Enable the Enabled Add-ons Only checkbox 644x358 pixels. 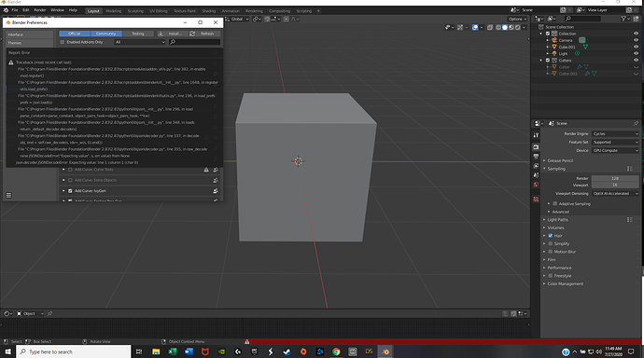coord(62,42)
